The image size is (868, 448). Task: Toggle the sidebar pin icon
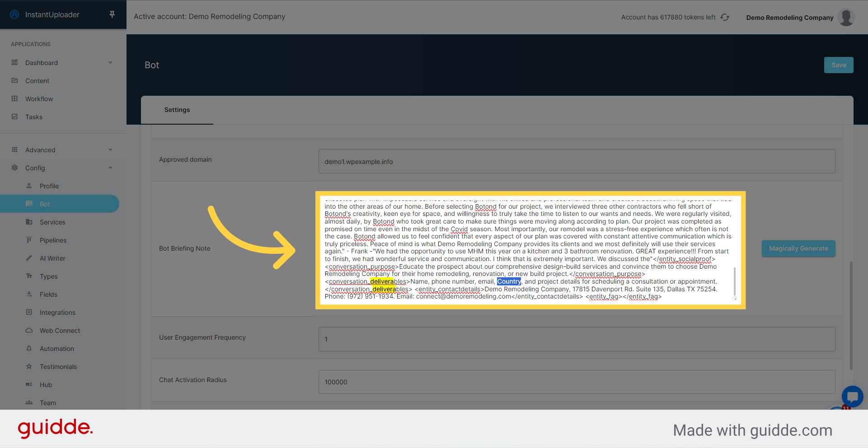coord(112,14)
